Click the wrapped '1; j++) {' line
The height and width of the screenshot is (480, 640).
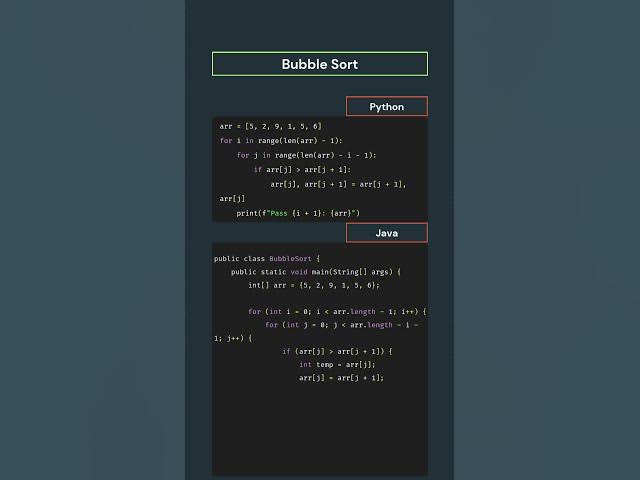pyautogui.click(x=233, y=338)
